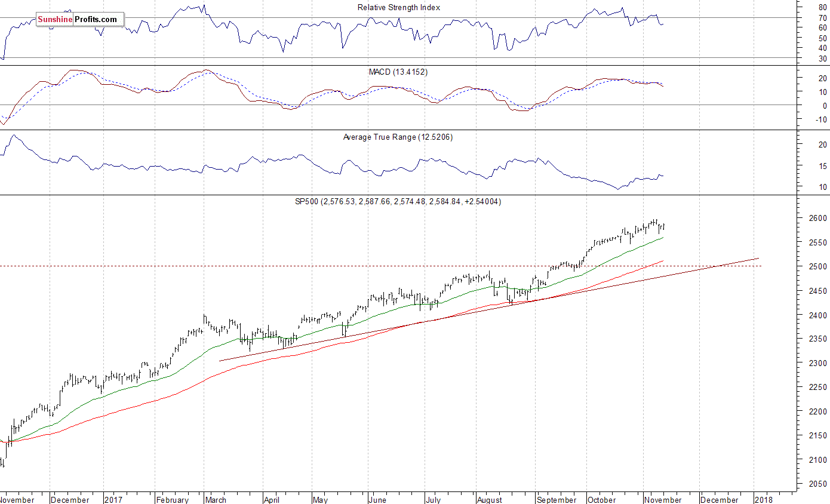Click the 'July' month label
This screenshot has width=830, height=504.
pos(434,500)
